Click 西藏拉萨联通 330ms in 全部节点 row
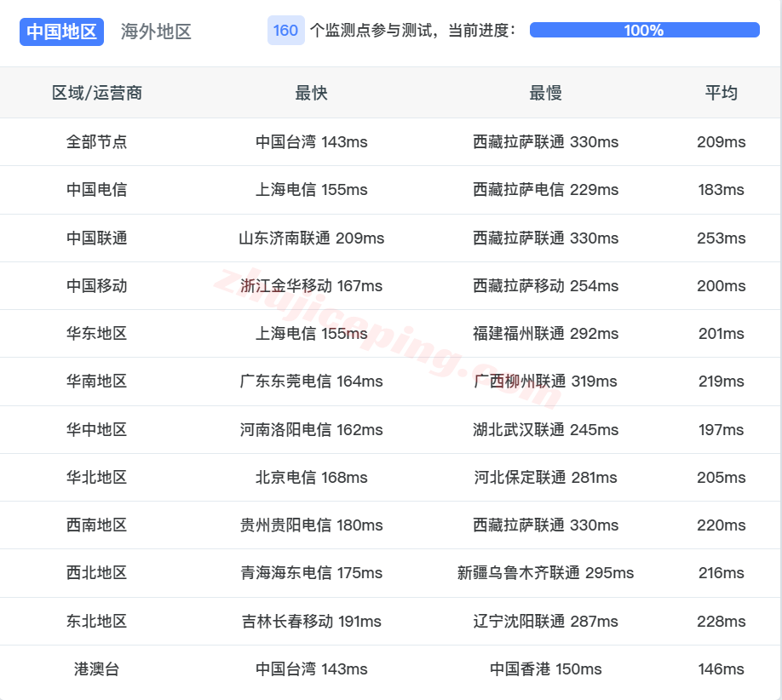This screenshot has height=700, width=782. point(545,141)
